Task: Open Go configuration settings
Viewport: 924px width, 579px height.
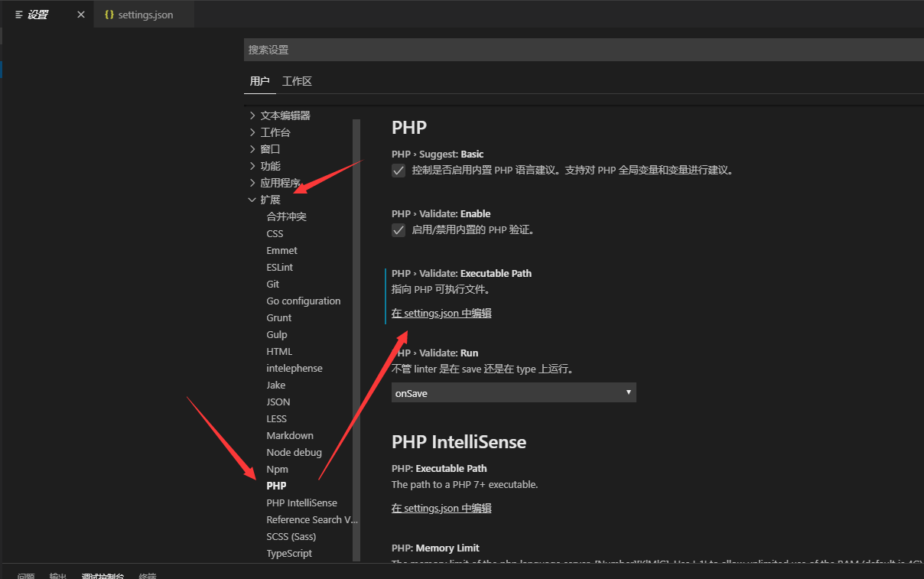Action: pos(303,301)
